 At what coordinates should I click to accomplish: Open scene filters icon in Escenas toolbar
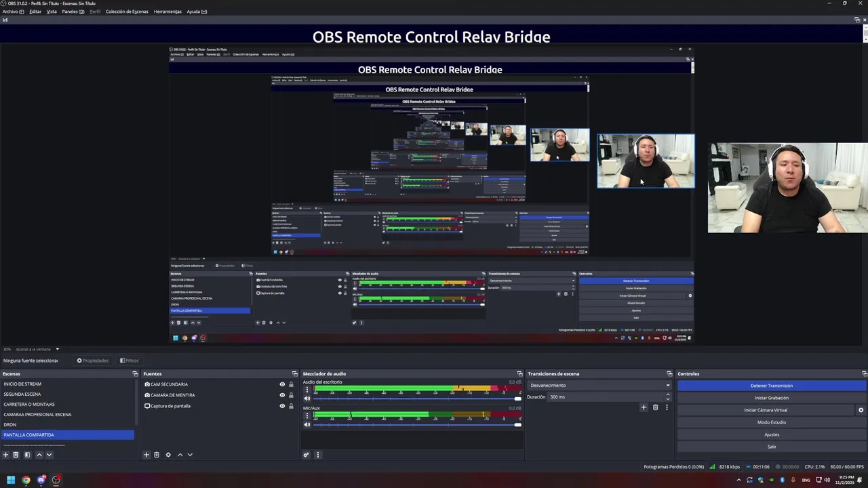pos(27,455)
